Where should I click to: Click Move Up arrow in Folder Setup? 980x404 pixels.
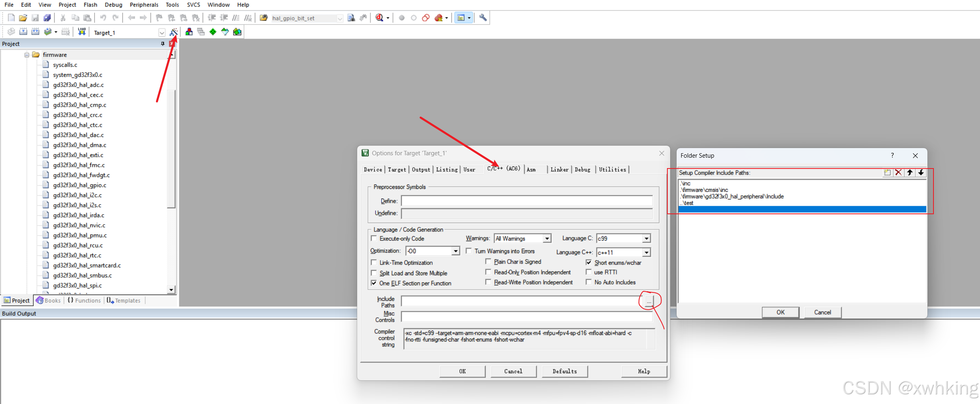[910, 173]
